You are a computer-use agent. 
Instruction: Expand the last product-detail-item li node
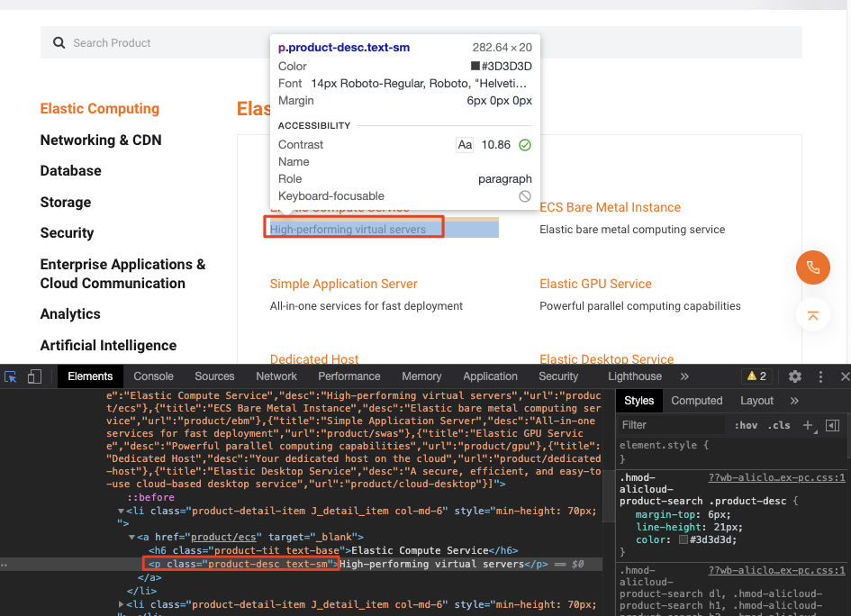[121, 604]
